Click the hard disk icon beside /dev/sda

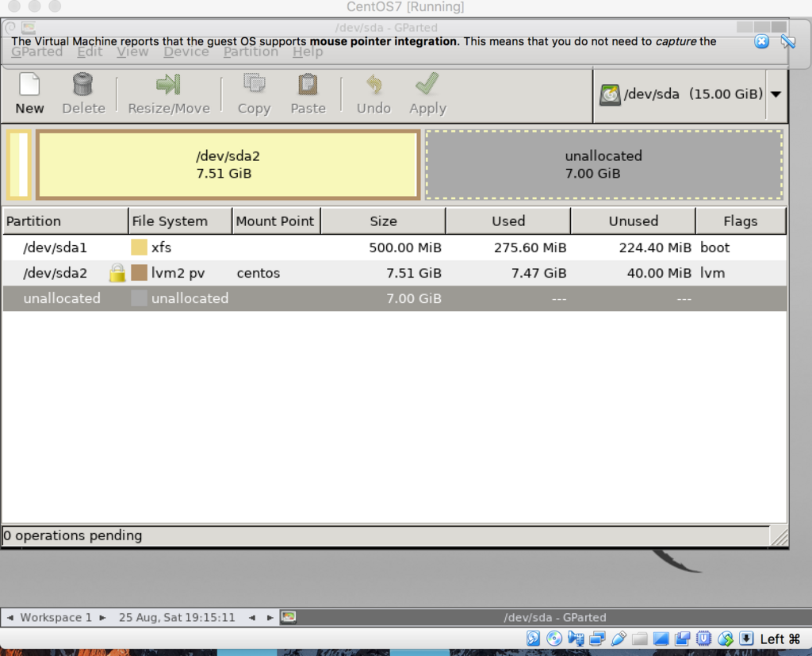(x=610, y=95)
